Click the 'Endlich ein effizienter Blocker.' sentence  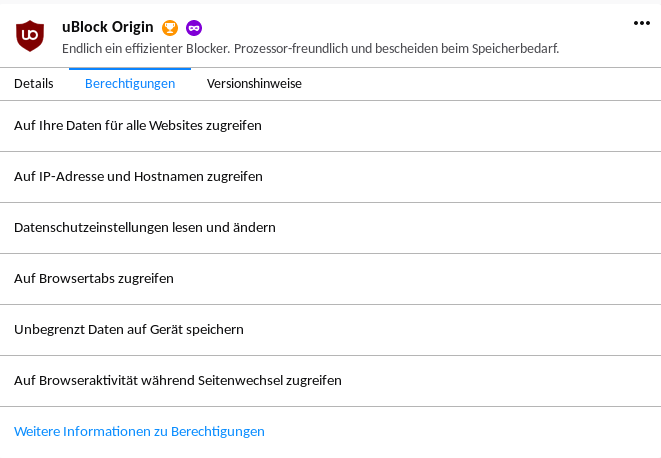coord(146,48)
